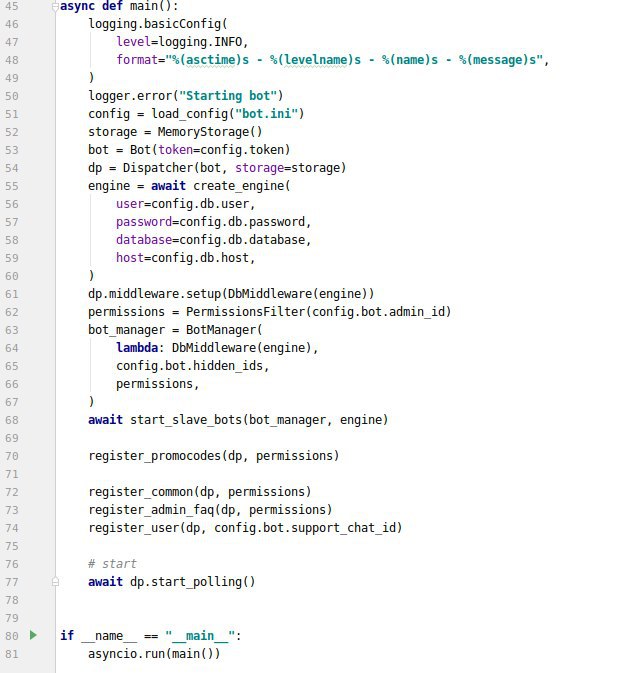Click the green run arrow beside line 80
Viewport: 641px width, 673px height.
(x=33, y=635)
